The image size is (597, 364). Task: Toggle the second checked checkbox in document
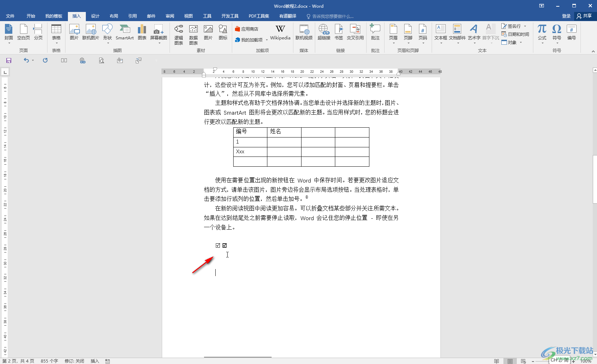click(224, 245)
